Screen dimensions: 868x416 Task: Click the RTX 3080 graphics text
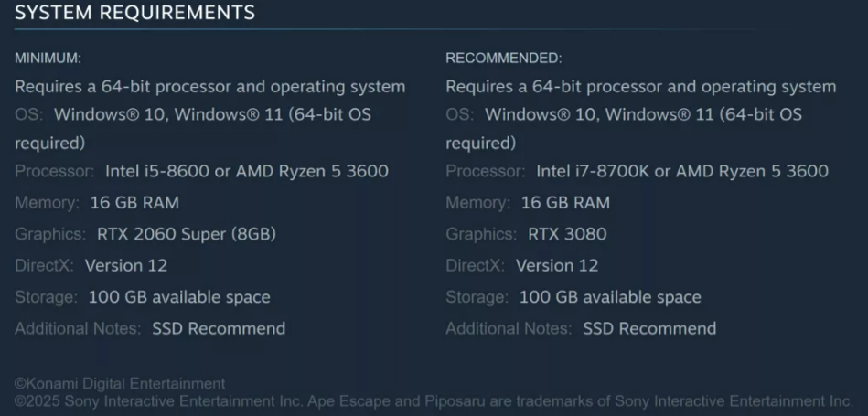click(x=567, y=234)
